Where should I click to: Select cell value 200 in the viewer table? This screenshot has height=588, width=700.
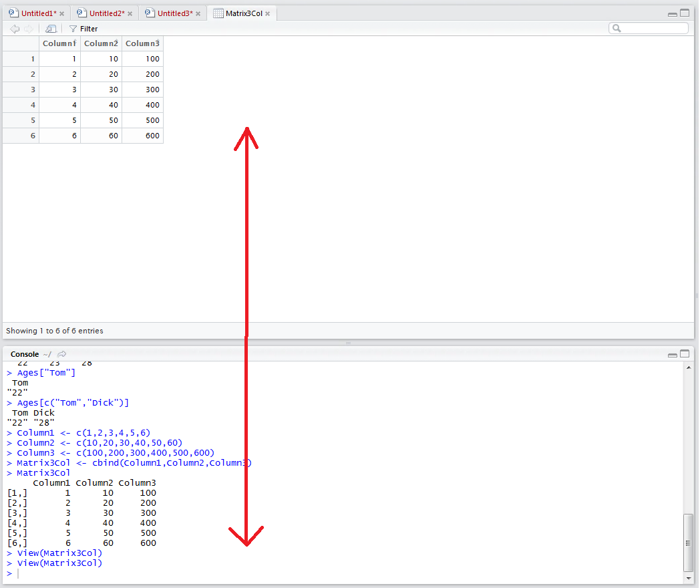[x=143, y=75]
